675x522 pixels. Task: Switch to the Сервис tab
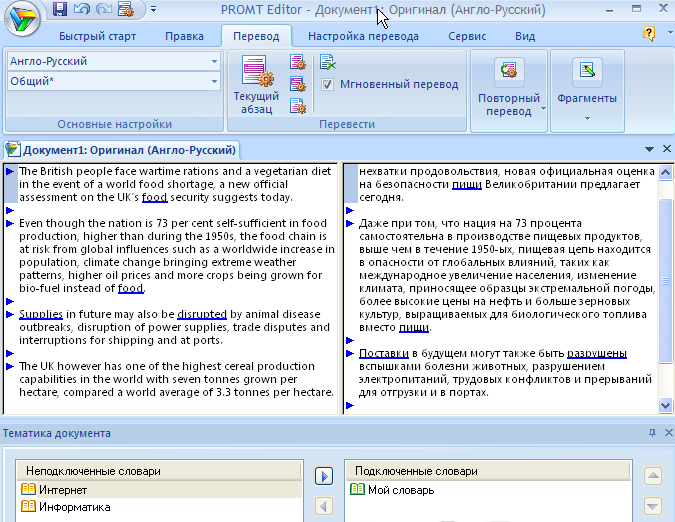pos(467,36)
